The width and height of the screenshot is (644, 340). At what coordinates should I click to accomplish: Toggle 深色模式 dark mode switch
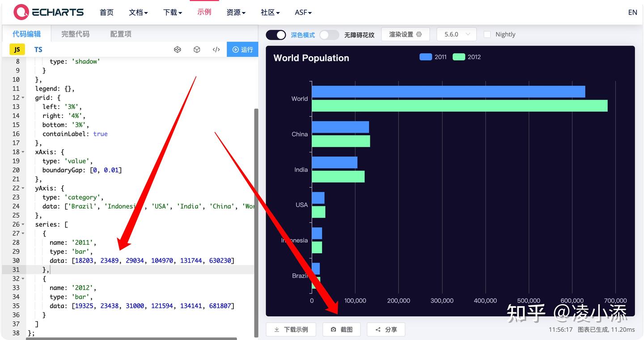276,34
